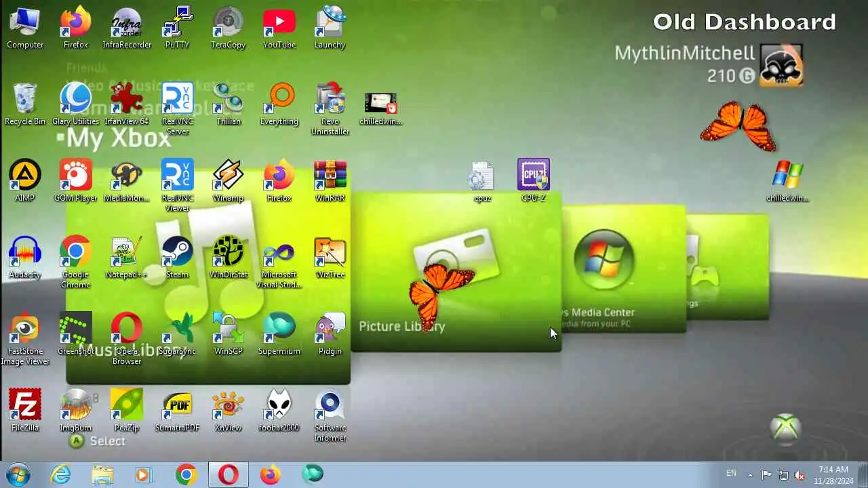Screen dimensions: 868x488
Task: Launch Internet Explorer from the taskbar
Action: point(60,474)
